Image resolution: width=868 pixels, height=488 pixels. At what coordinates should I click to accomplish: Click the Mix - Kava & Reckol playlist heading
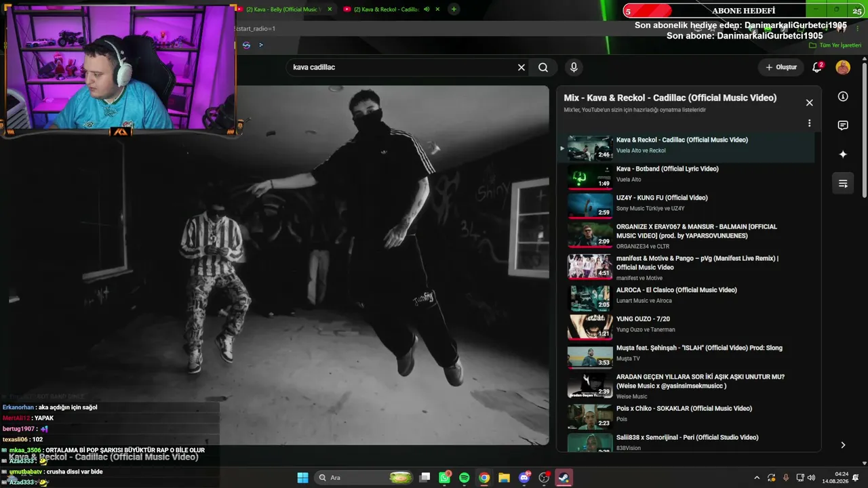pyautogui.click(x=670, y=98)
